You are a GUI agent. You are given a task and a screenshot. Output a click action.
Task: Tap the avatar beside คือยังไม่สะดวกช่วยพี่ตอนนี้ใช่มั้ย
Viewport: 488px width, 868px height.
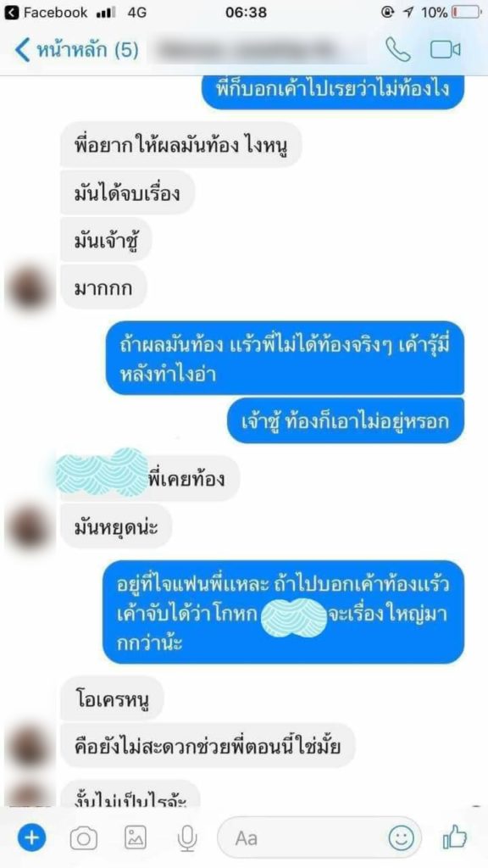coord(30,747)
